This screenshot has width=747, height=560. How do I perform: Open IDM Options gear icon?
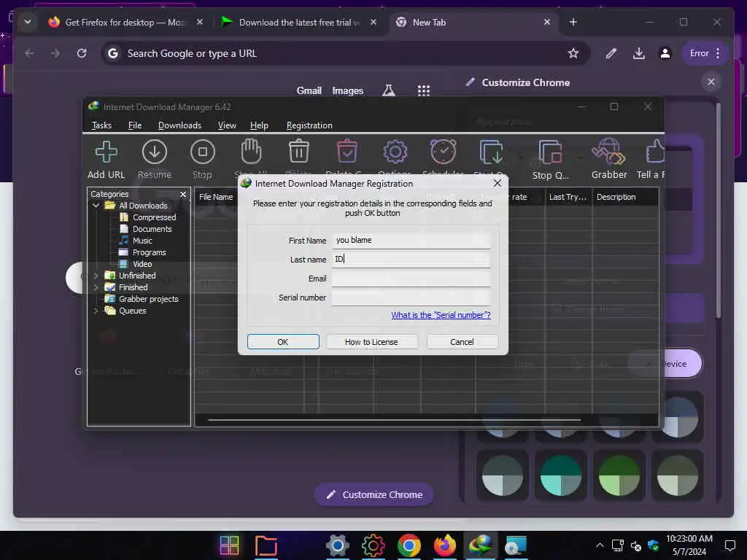[x=395, y=152]
